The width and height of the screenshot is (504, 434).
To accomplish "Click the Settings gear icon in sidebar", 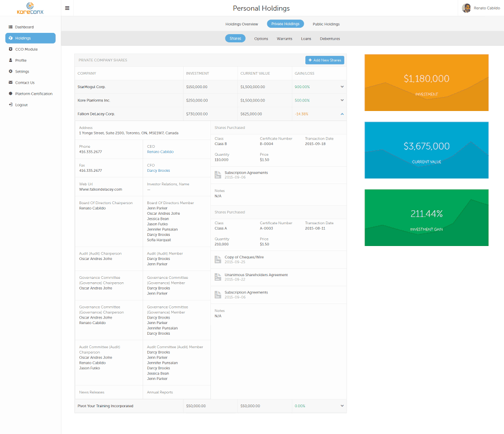I will click(x=11, y=71).
